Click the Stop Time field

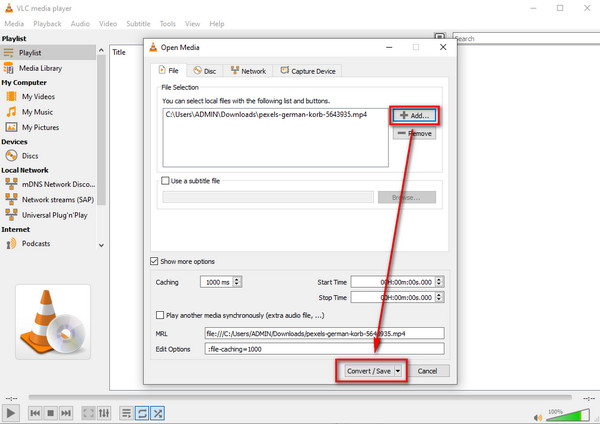point(393,297)
